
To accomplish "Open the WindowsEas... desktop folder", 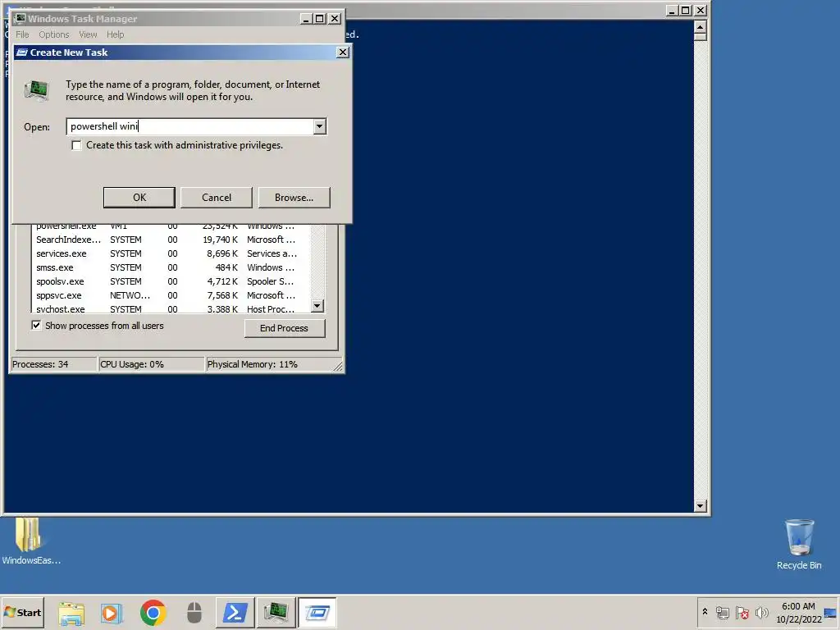I will 30,541.
